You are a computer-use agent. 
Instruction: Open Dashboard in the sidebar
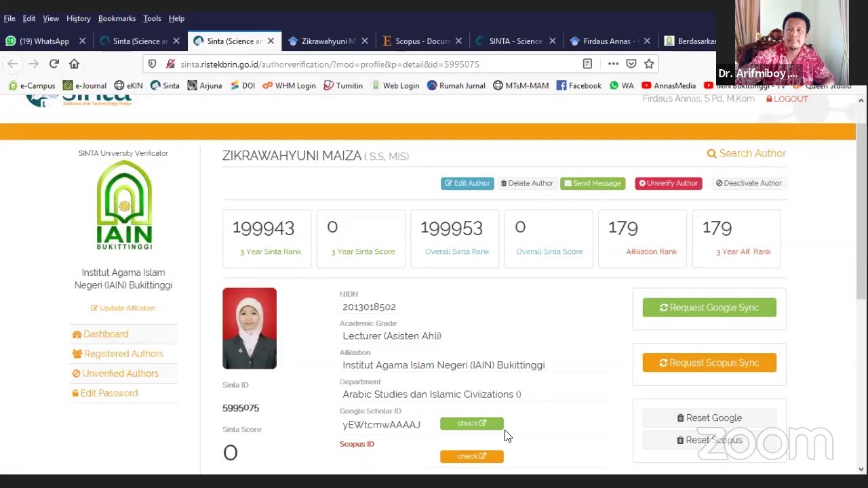[100, 334]
